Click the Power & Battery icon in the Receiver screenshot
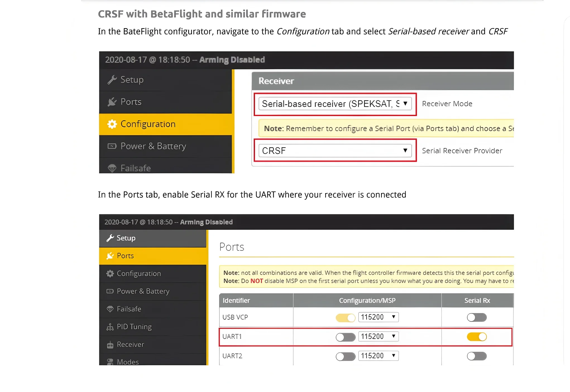Screen dimensions: 570x392 [x=112, y=146]
